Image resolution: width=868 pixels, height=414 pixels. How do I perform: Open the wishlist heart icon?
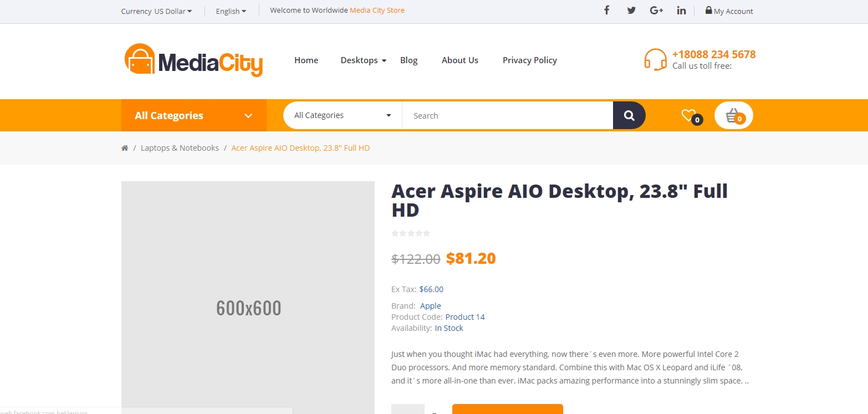click(688, 115)
